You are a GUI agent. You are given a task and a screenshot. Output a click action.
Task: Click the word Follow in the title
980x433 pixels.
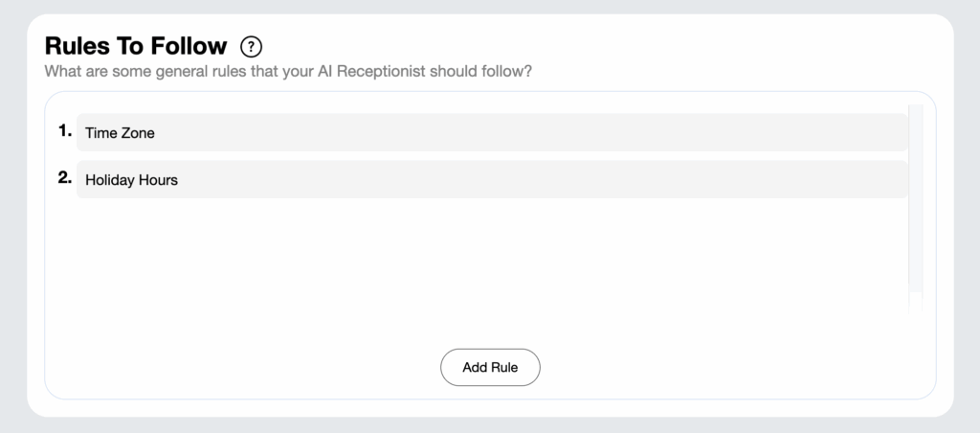pyautogui.click(x=189, y=46)
